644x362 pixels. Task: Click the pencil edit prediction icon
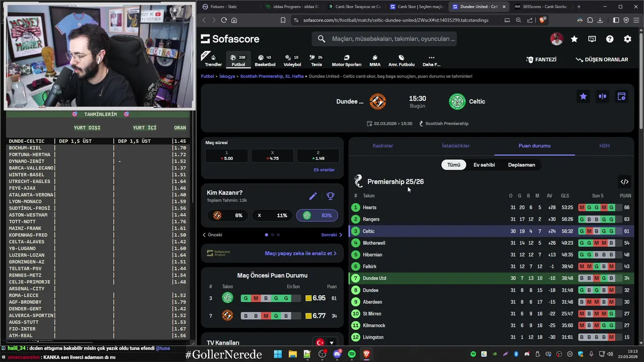coord(313,196)
